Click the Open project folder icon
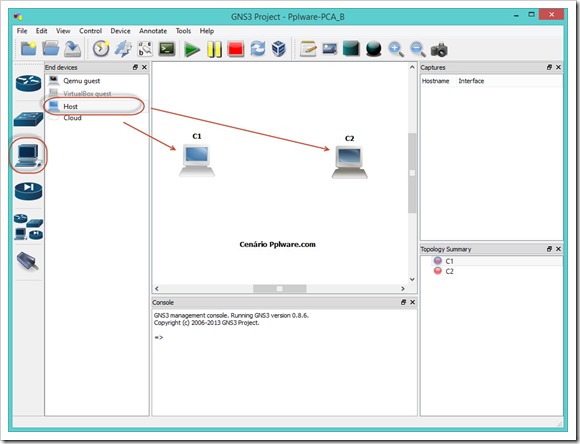The image size is (580, 444). tap(51, 49)
